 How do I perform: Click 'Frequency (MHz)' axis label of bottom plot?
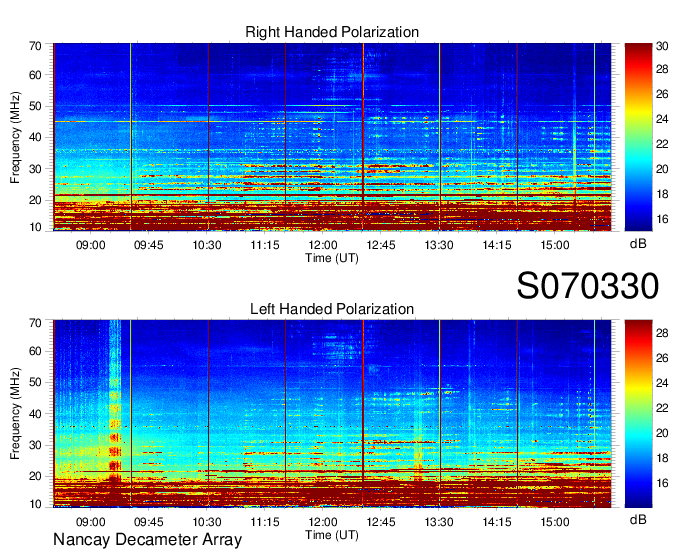click(15, 414)
